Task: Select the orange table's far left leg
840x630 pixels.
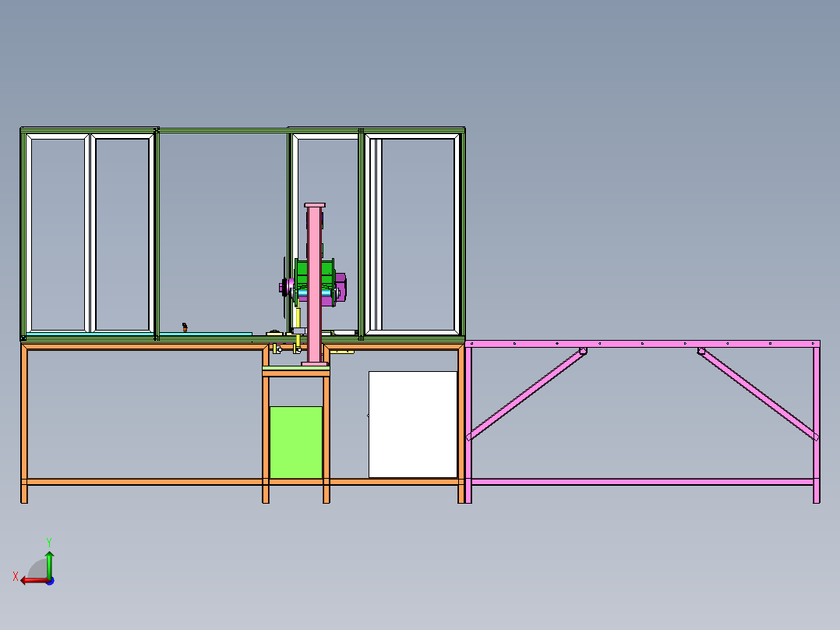Action: coord(23,423)
